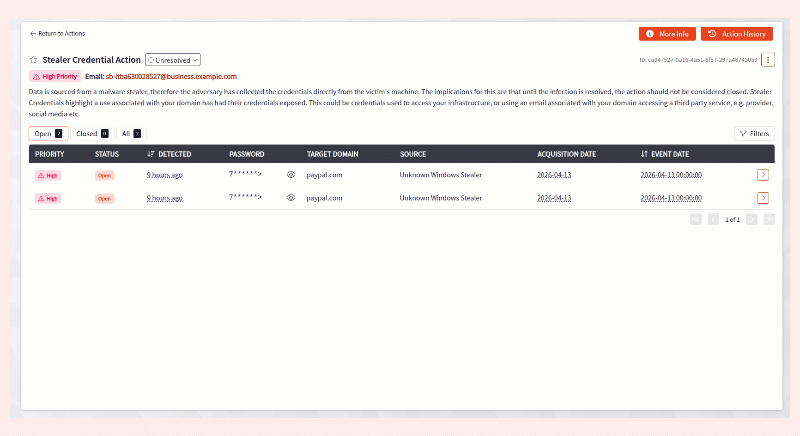Open details arrow for first credential row
Screen dimensions: 800x436
click(764, 174)
